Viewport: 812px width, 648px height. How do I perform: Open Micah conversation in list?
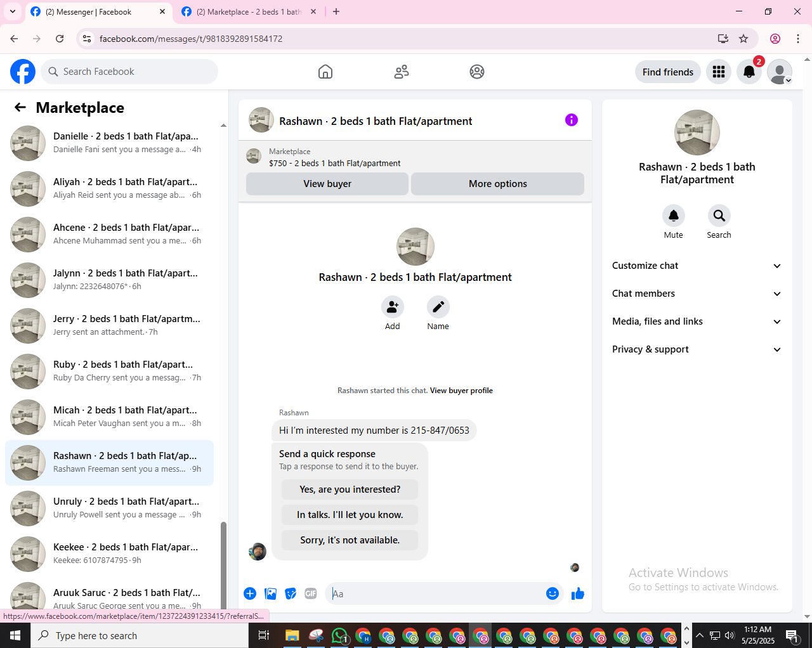109,417
